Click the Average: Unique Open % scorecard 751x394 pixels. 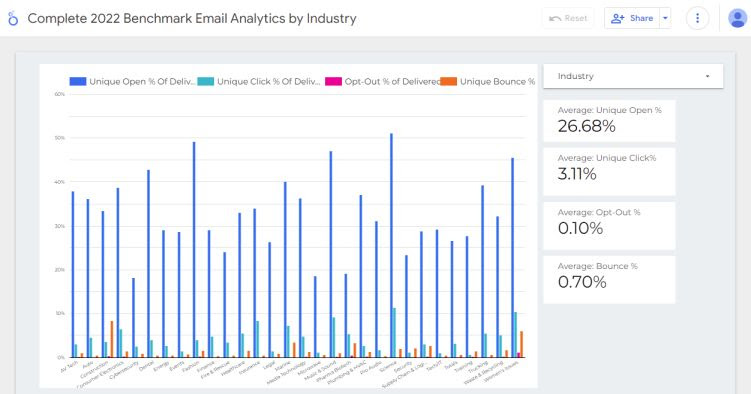pos(609,121)
